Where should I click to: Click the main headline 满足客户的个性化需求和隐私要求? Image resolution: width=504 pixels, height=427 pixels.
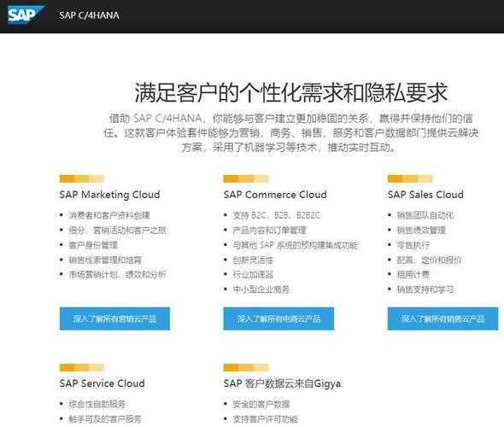click(x=291, y=92)
